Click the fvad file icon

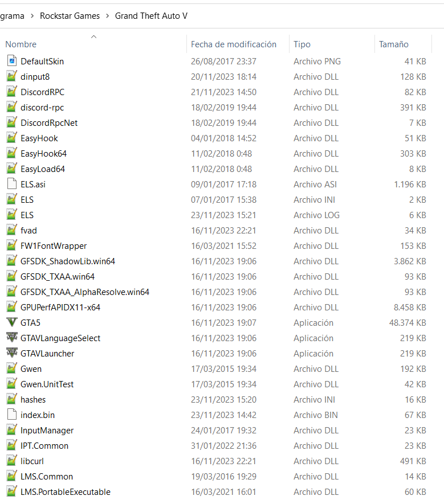[12, 230]
